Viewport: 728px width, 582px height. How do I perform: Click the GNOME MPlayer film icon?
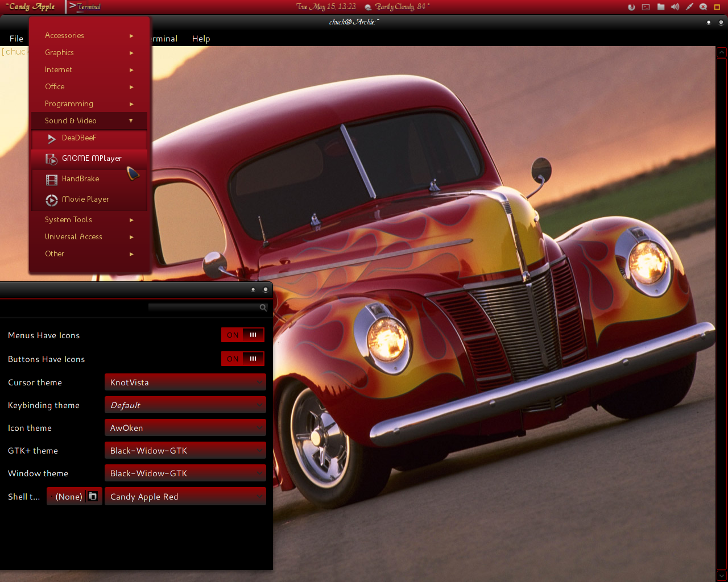click(52, 159)
